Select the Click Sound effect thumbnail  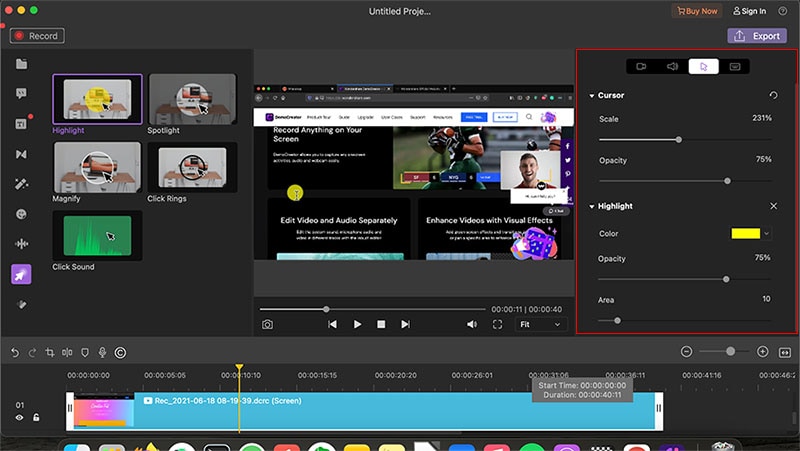click(97, 236)
